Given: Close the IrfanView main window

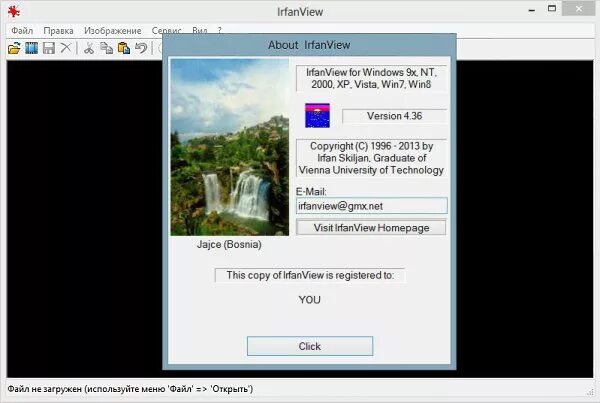Looking at the screenshot, I should pyautogui.click(x=579, y=9).
